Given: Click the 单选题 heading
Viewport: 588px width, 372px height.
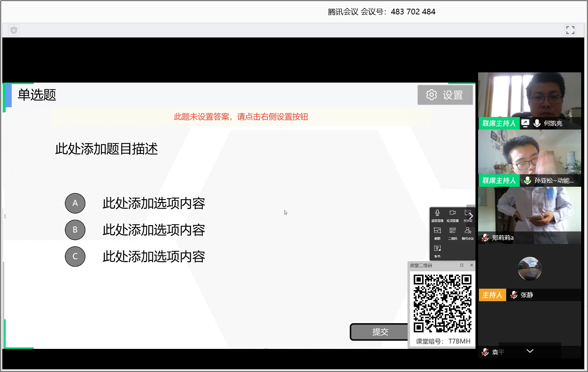Looking at the screenshot, I should pos(37,95).
